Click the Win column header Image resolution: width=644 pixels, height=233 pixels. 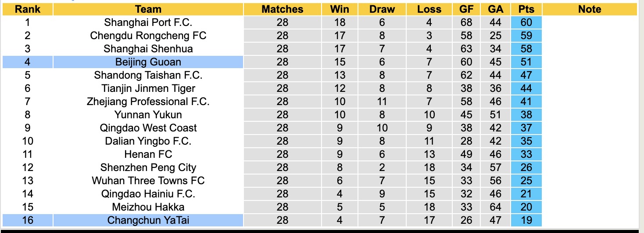tap(340, 9)
